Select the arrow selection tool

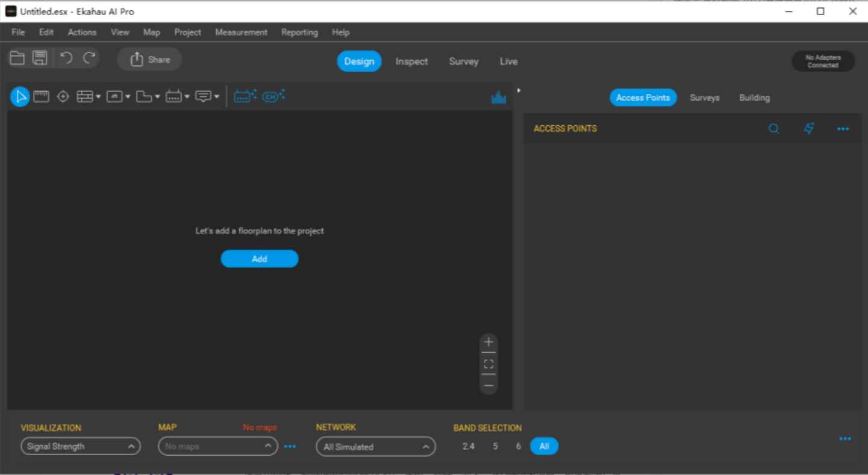(x=20, y=96)
